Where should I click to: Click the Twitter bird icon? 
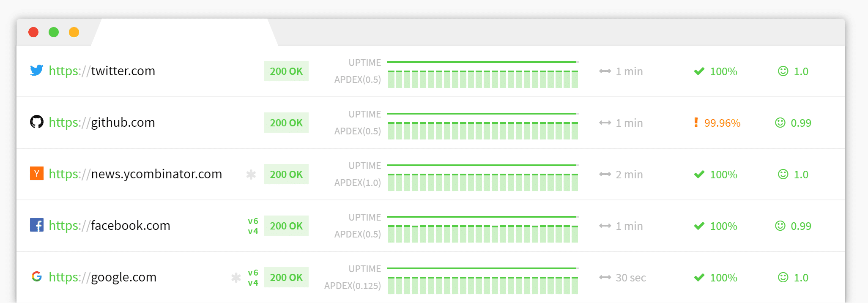coord(37,70)
